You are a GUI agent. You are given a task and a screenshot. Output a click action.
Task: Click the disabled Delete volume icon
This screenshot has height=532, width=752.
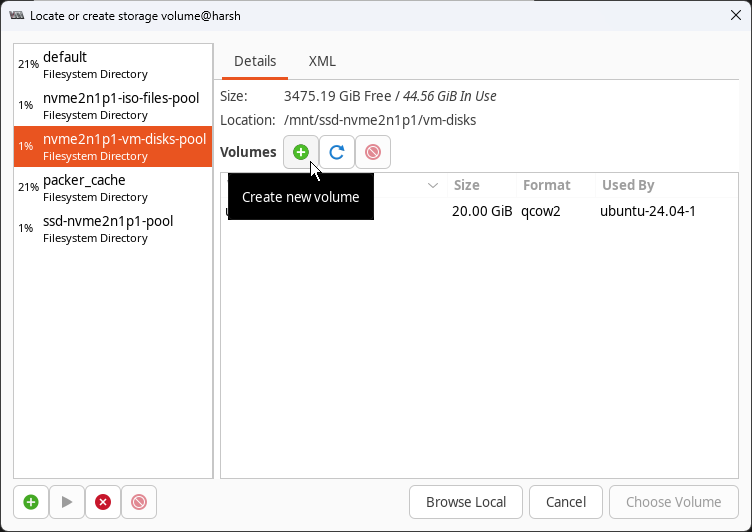(373, 152)
